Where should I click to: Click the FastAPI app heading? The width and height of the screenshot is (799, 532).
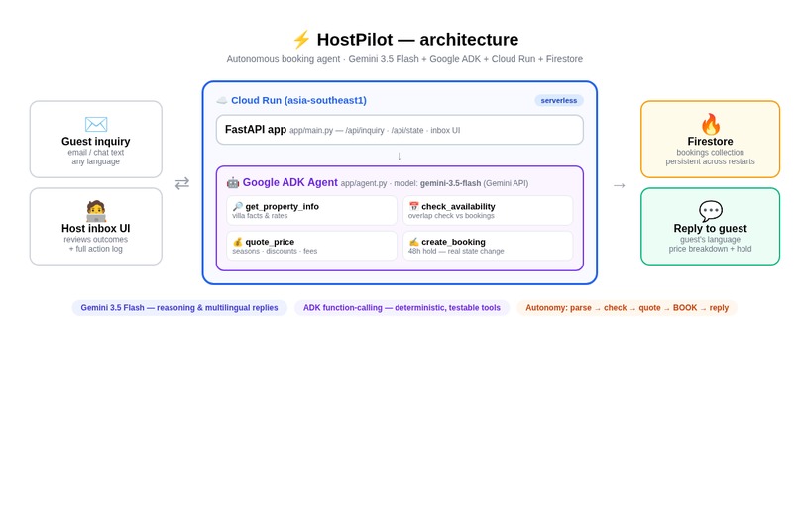(x=256, y=130)
